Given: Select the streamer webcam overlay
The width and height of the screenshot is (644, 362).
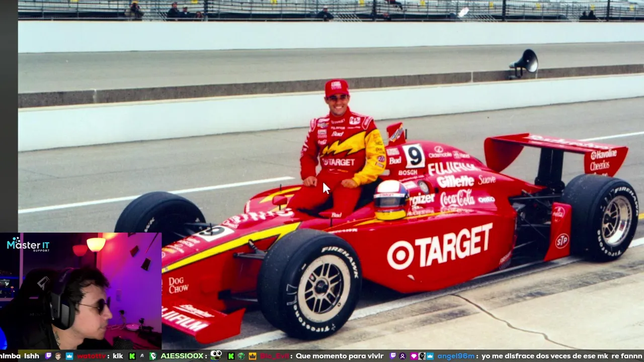Looking at the screenshot, I should tap(80, 291).
